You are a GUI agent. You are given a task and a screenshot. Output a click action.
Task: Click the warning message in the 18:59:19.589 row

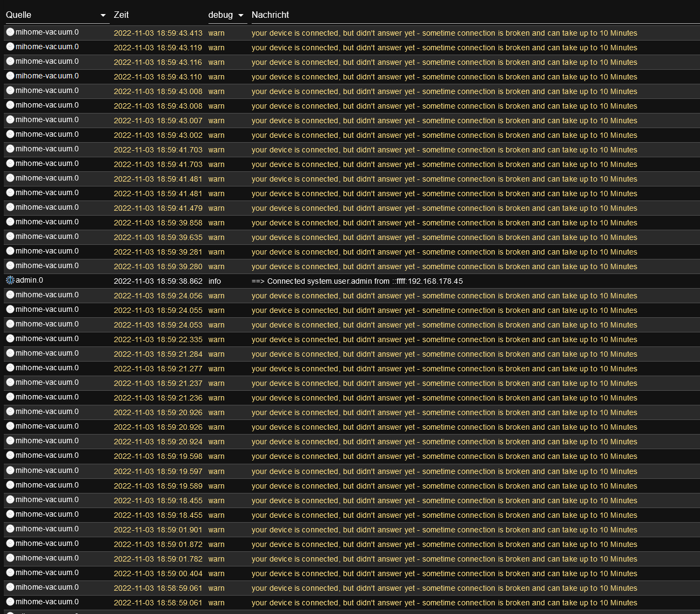[445, 486]
